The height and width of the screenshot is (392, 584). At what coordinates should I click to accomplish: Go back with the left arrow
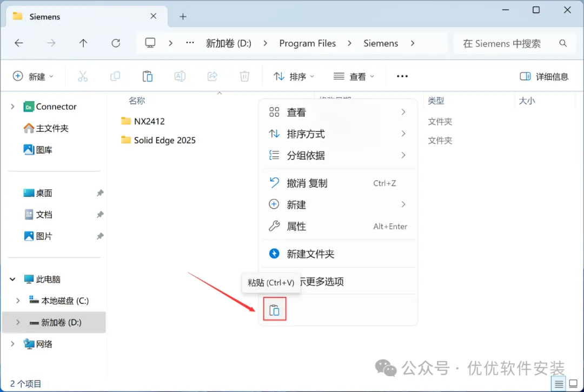18,43
